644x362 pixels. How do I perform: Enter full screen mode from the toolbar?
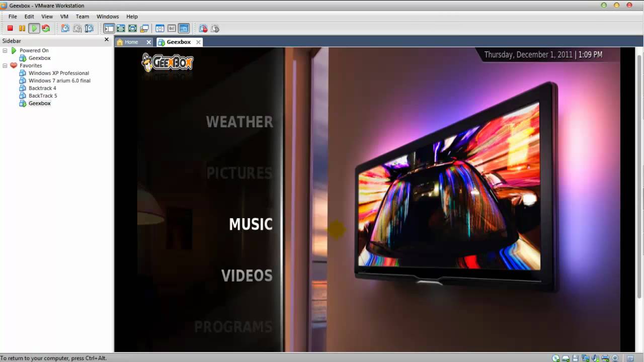(121, 29)
